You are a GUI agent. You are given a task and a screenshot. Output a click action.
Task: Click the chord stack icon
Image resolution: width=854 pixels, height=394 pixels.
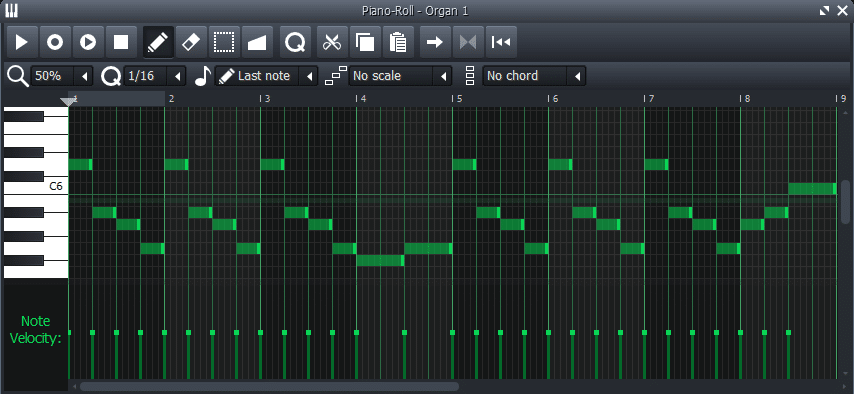coord(470,76)
